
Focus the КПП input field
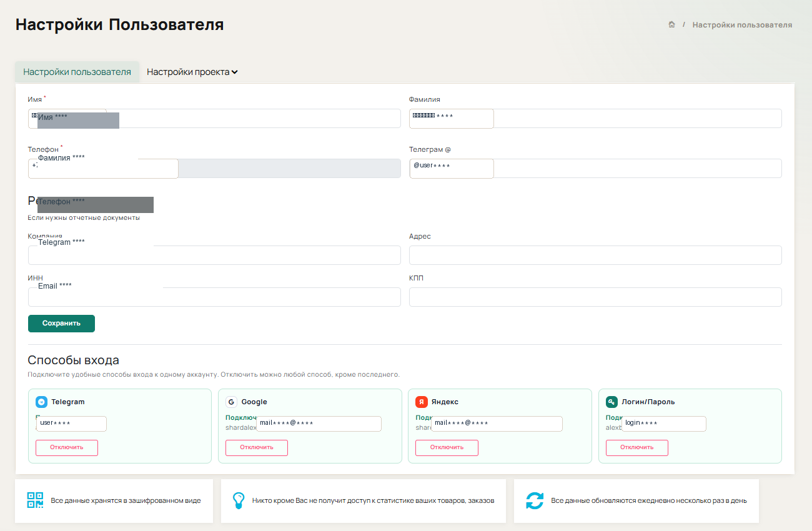[x=595, y=297]
